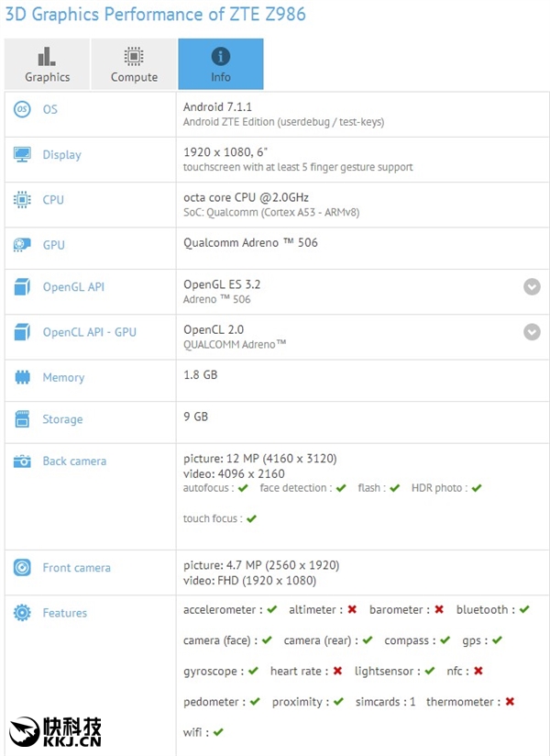
Task: Click 'video: FHD (1920 x 1080)' text
Action: point(249,581)
